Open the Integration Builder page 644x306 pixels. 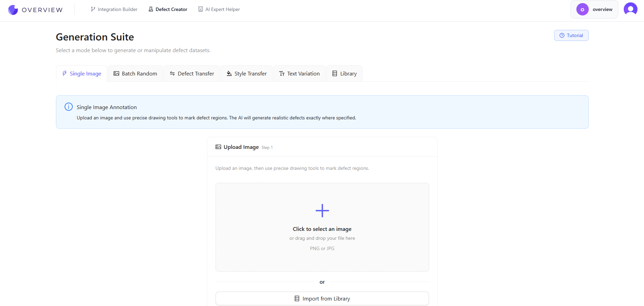pos(117,9)
